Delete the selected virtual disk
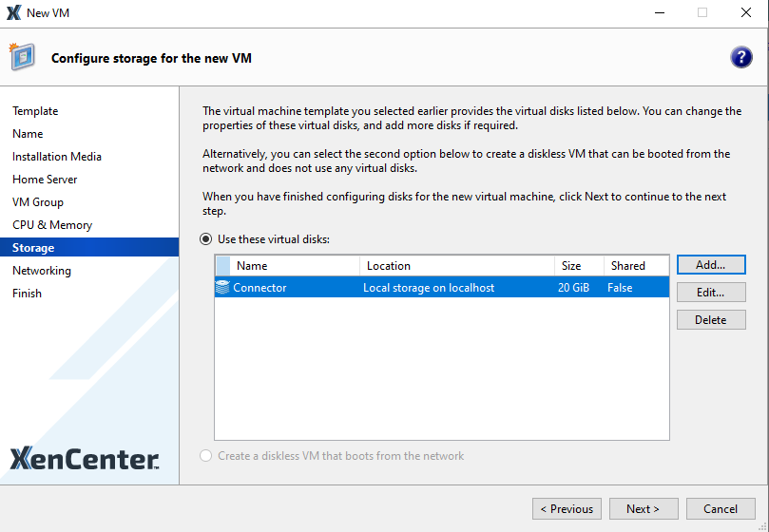Image resolution: width=769 pixels, height=532 pixels. [x=711, y=320]
